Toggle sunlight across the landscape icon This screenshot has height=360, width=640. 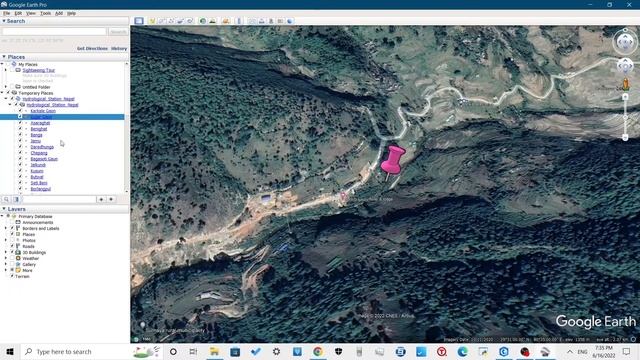click(213, 21)
